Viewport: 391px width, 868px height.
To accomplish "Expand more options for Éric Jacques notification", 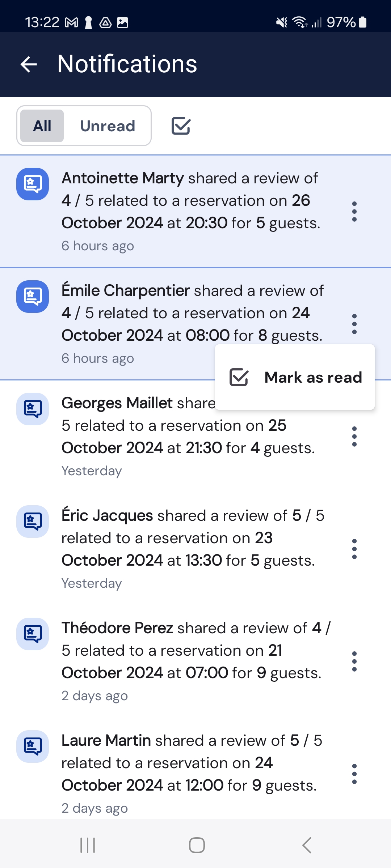I will [354, 549].
